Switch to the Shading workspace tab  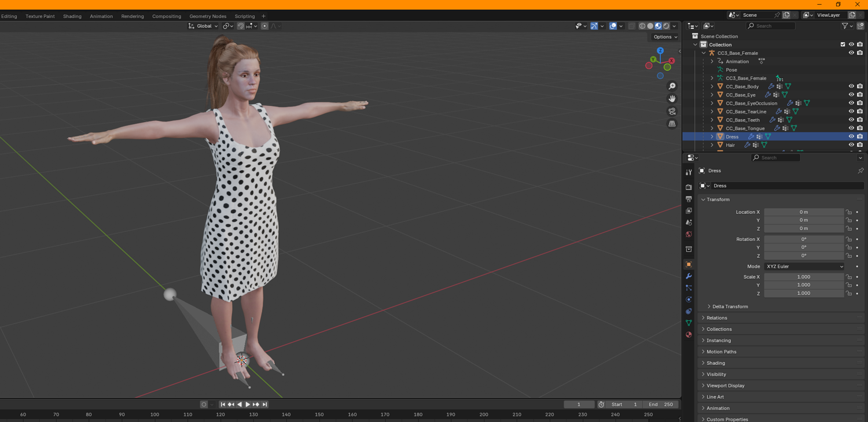pyautogui.click(x=72, y=16)
